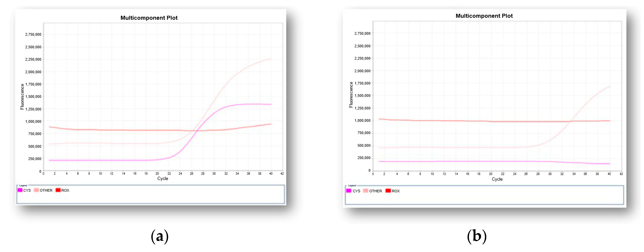Click the magenta CYS swatch in left legend
The width and height of the screenshot is (644, 252).
[x=20, y=190]
